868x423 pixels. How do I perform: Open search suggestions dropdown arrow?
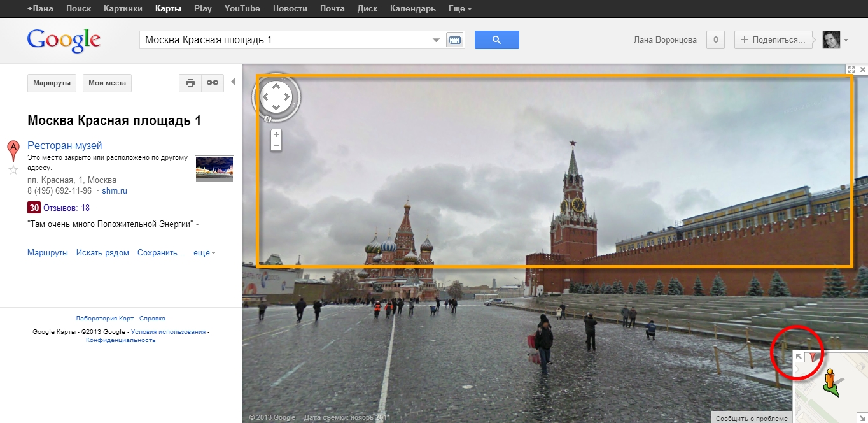tap(437, 40)
